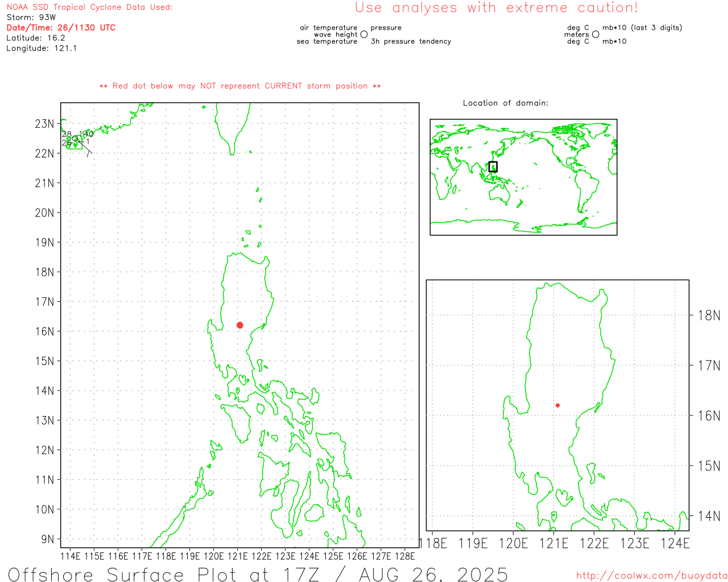This screenshot has width=728, height=582.
Task: Open the coolwx.com/buoydata link
Action: coord(652,576)
